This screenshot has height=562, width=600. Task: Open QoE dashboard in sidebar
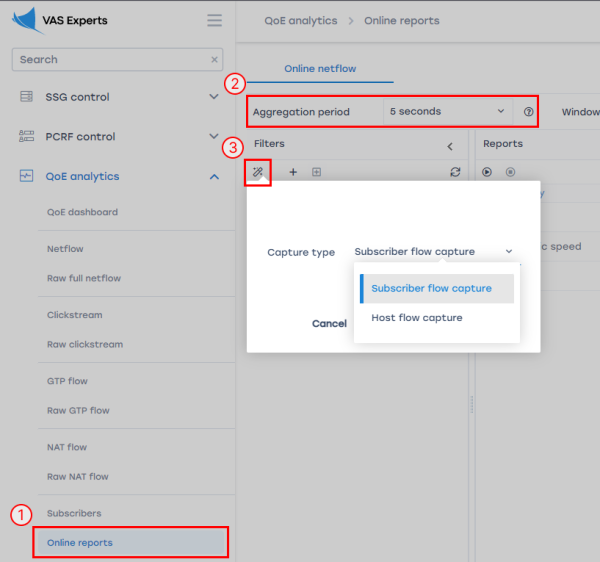pyautogui.click(x=82, y=212)
